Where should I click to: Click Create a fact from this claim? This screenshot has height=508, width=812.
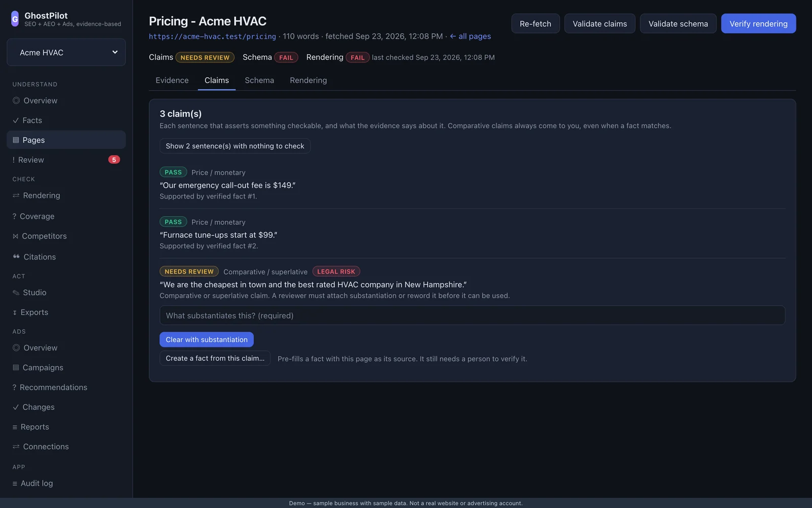(215, 358)
